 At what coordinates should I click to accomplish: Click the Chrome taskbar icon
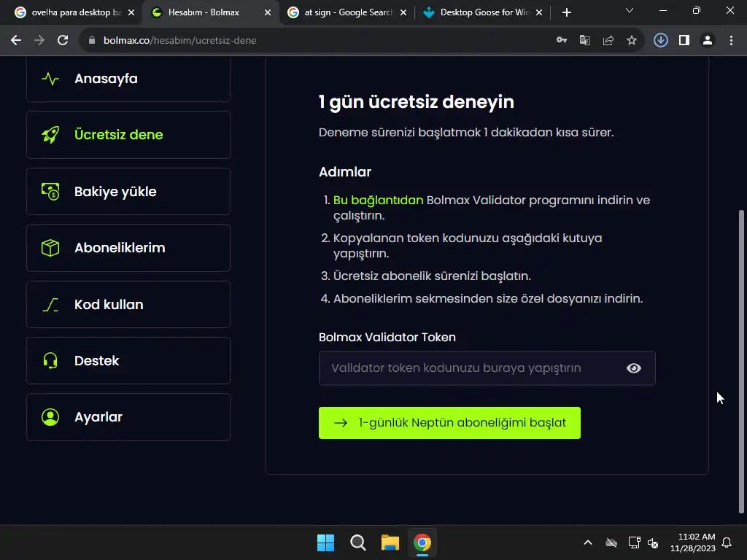pyautogui.click(x=422, y=542)
